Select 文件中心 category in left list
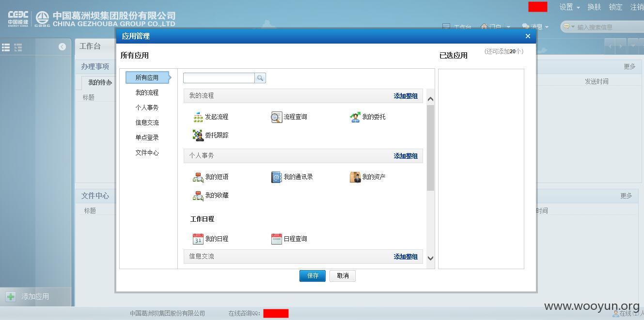The image size is (644, 320). tap(147, 152)
